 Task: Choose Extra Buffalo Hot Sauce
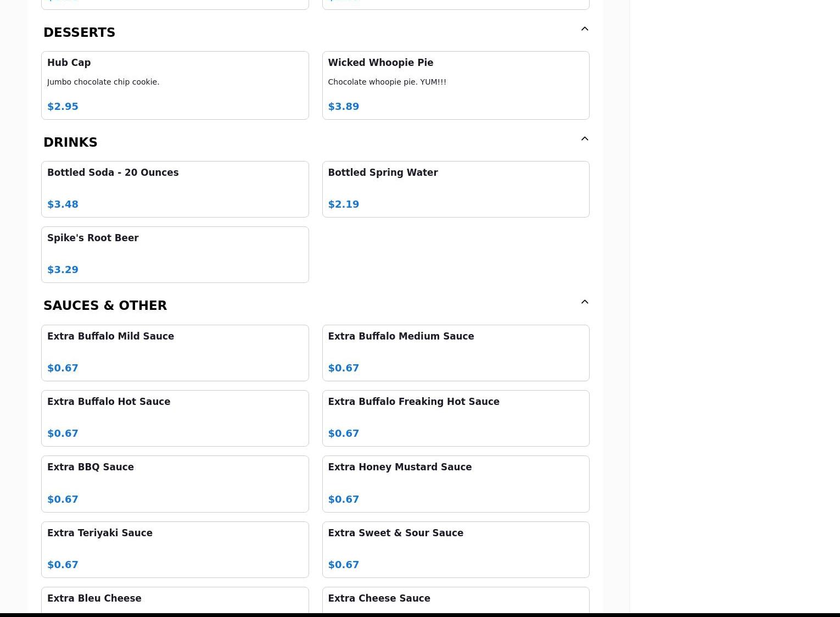tap(175, 418)
